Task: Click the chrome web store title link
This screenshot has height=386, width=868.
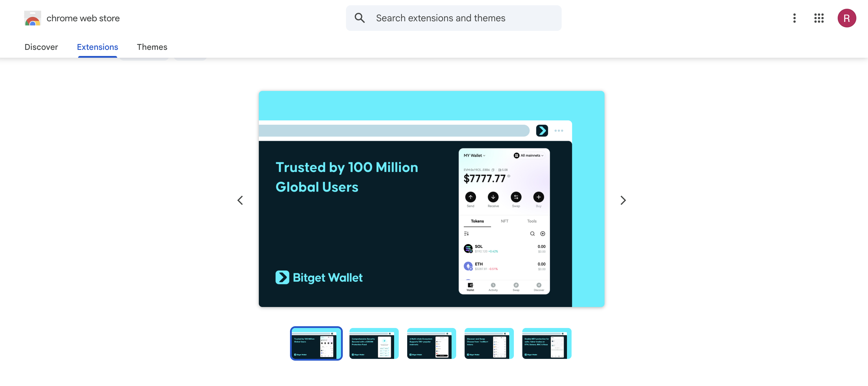Action: coord(83,18)
